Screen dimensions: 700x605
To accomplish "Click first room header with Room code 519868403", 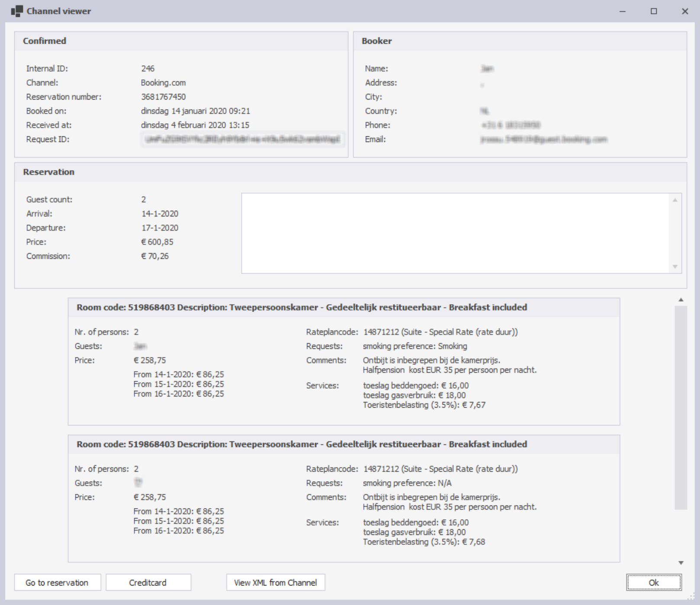I will tap(344, 308).
